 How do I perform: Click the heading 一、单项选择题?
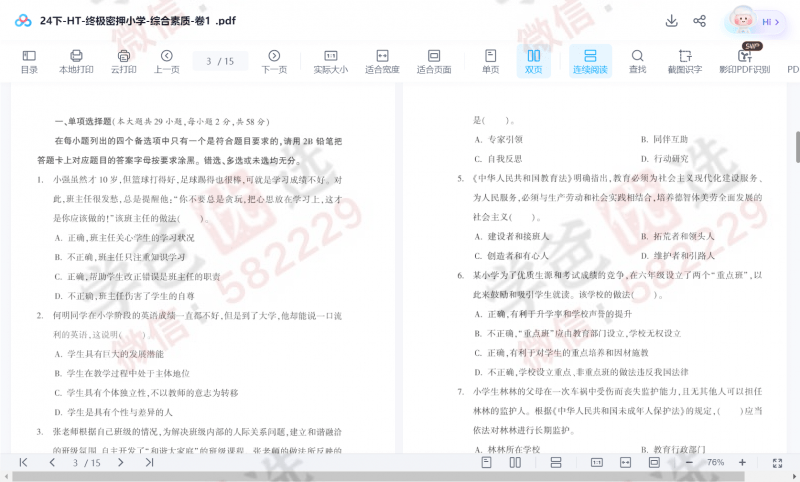click(83, 121)
